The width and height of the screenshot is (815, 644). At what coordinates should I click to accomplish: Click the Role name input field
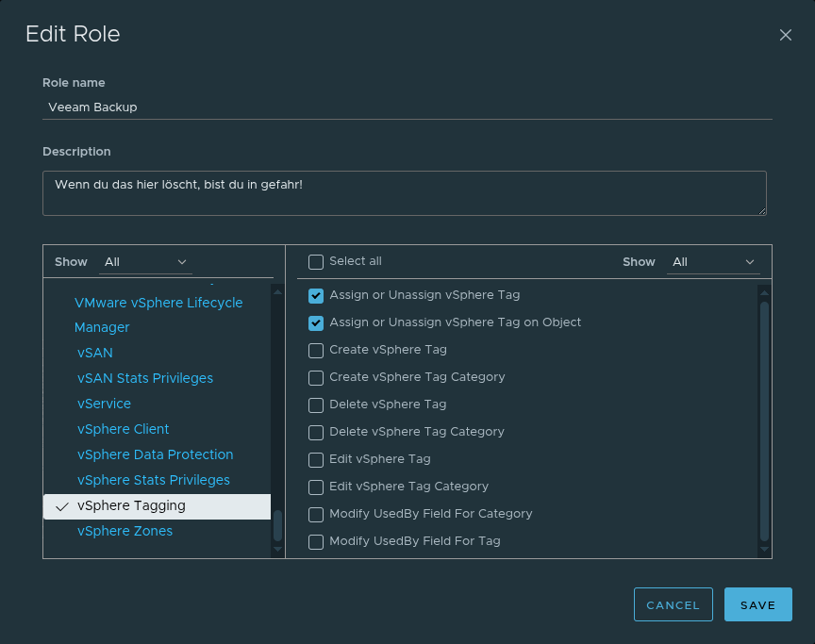click(x=407, y=107)
